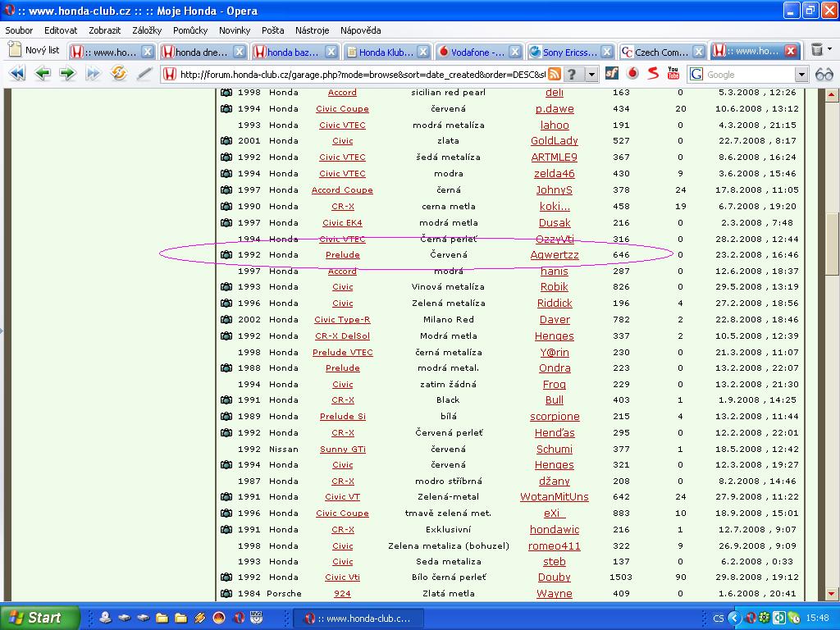Open the YouTube bookmark icon
Screen dimensions: 840x630
coord(673,74)
